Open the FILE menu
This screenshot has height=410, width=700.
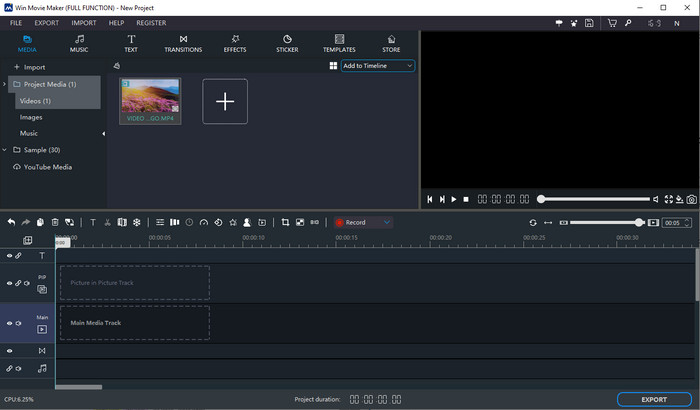[x=16, y=23]
